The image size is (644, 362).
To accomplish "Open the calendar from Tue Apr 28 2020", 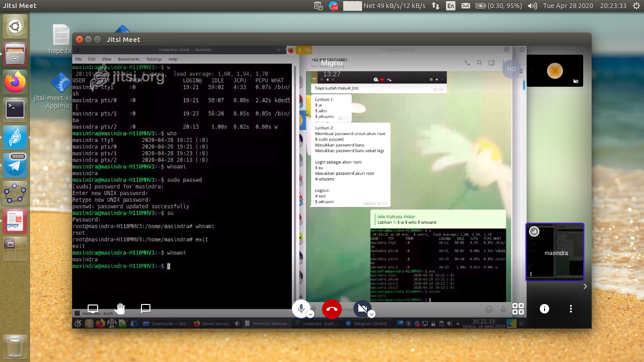I will [568, 6].
